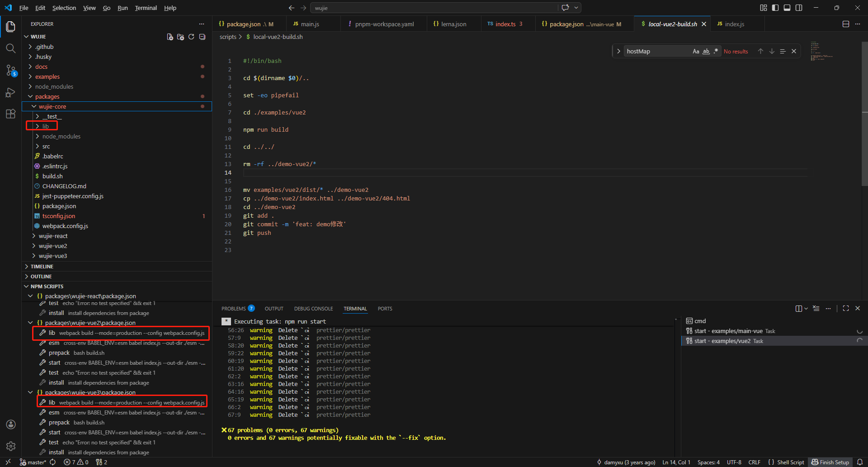This screenshot has height=467, width=868.
Task: Change CRLF end of line sequence
Action: (754, 462)
